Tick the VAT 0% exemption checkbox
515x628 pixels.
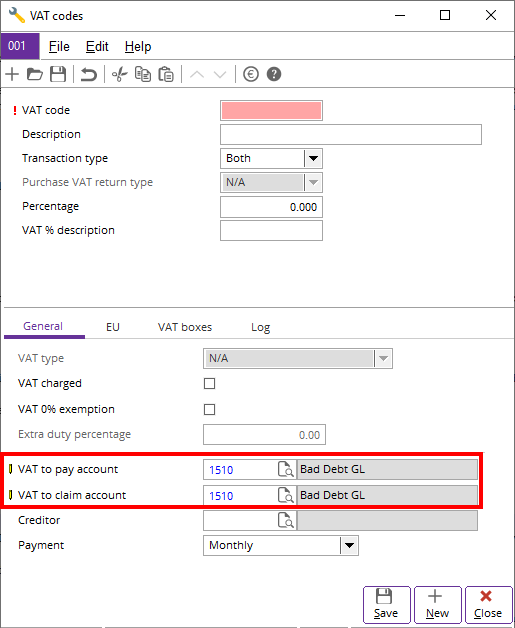coord(209,410)
